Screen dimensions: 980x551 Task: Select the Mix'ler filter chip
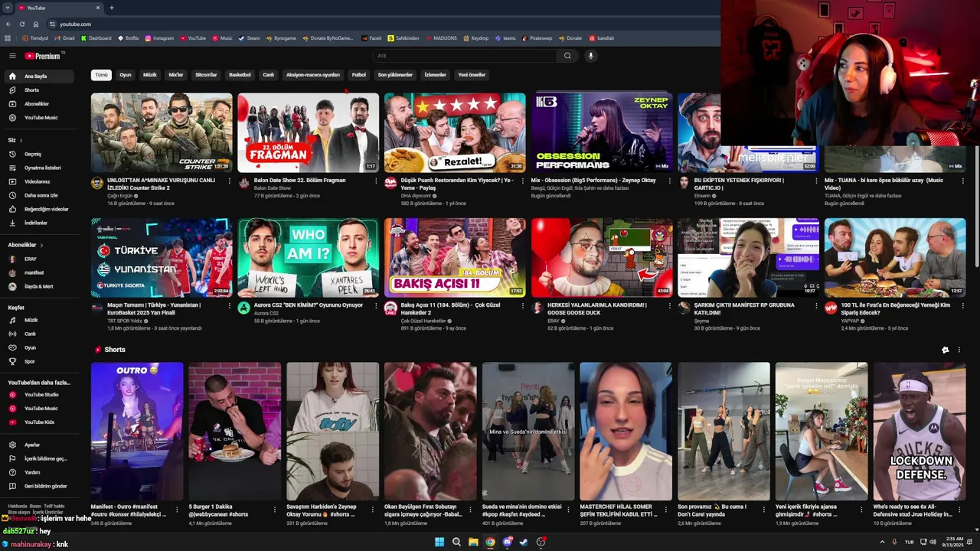point(176,75)
